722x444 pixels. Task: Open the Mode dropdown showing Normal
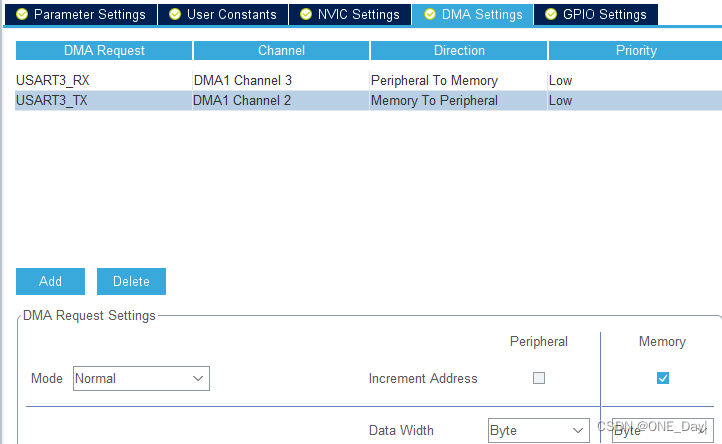(x=141, y=379)
